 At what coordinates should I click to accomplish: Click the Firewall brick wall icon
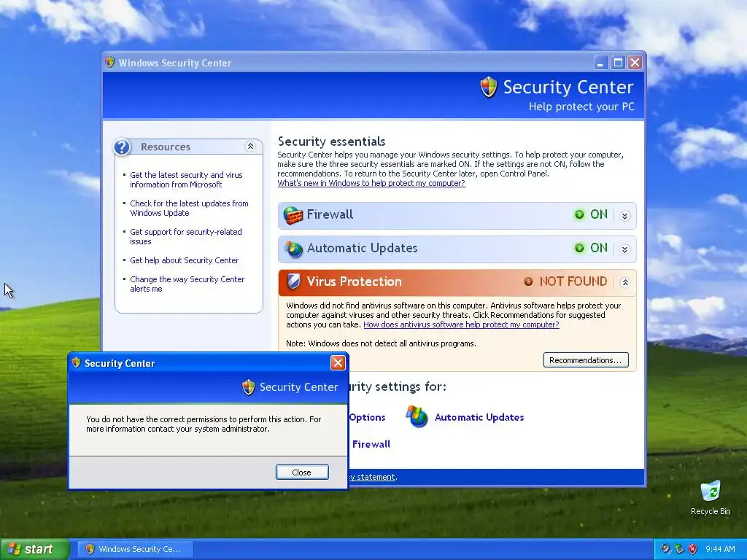pos(293,215)
